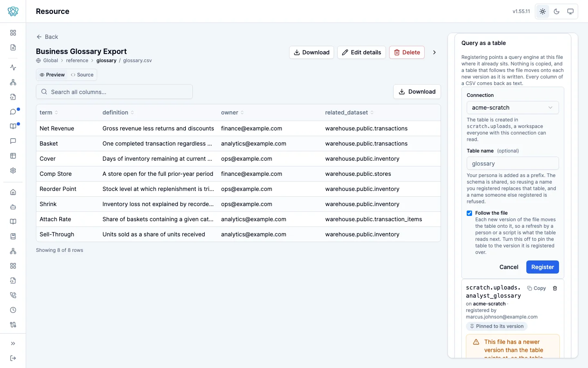
Task: Click the logout icon in sidebar
Action: pos(13,358)
